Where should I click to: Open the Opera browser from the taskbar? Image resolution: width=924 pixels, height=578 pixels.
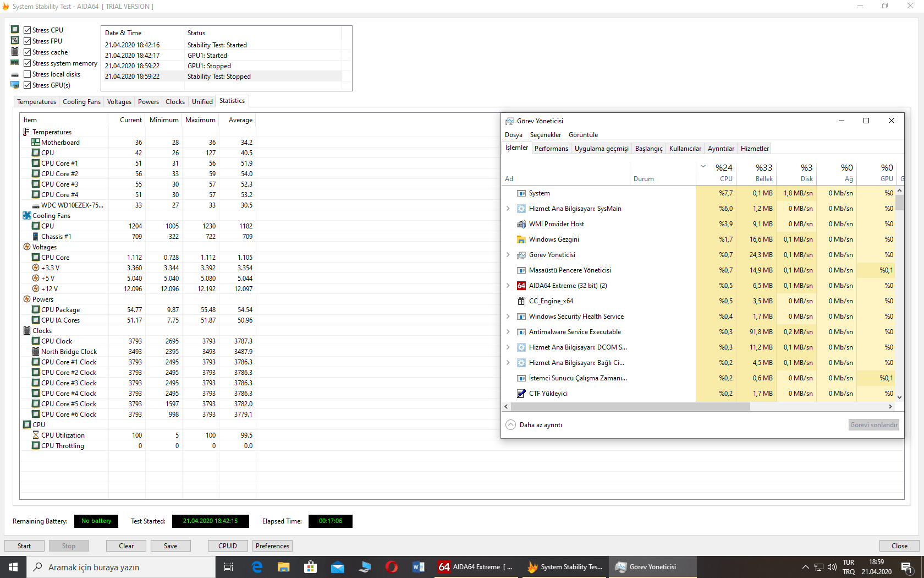pyautogui.click(x=392, y=567)
